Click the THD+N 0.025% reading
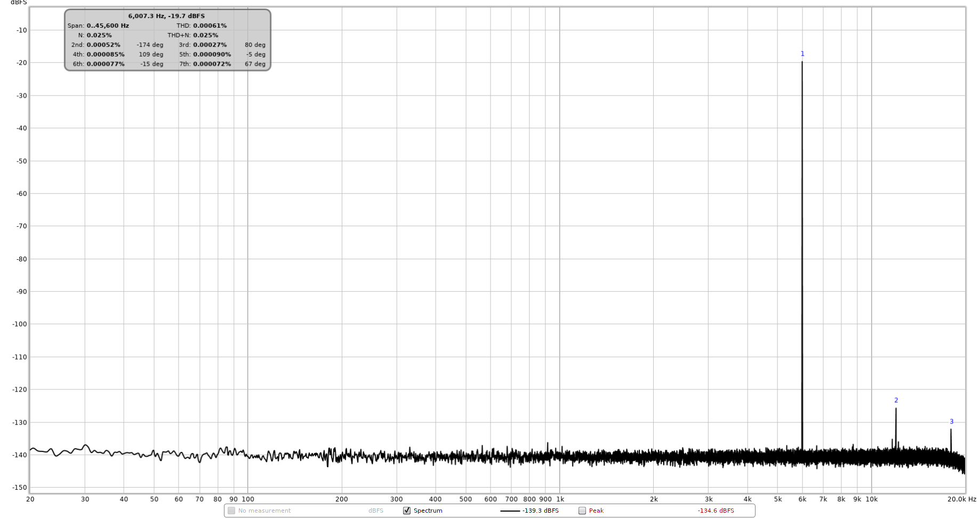The image size is (980, 518). [206, 35]
